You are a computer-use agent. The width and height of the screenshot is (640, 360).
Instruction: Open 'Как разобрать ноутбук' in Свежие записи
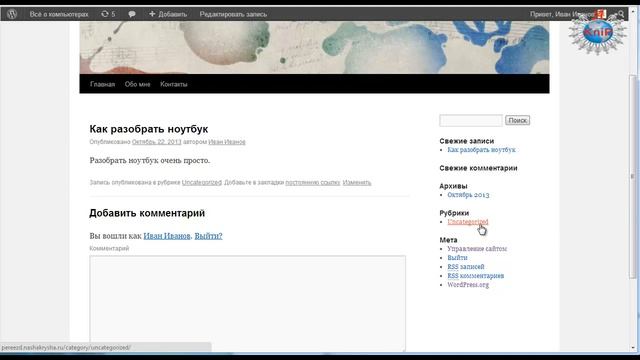pos(481,150)
